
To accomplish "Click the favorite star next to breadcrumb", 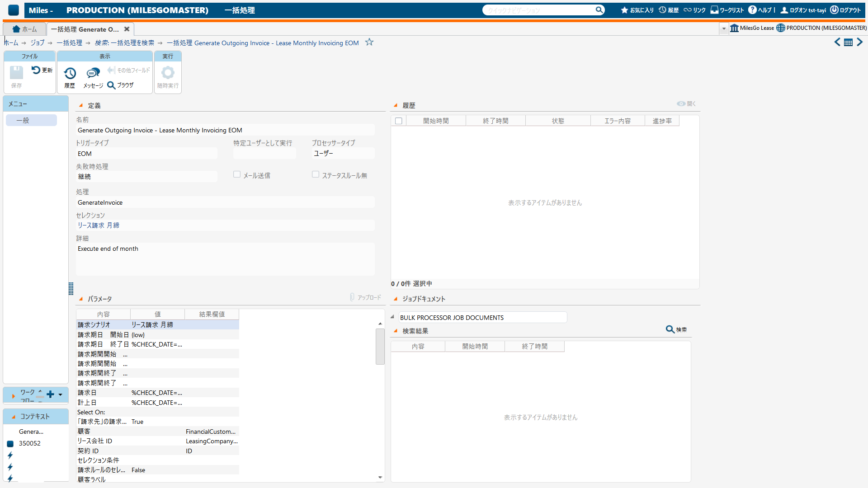I will click(x=369, y=42).
